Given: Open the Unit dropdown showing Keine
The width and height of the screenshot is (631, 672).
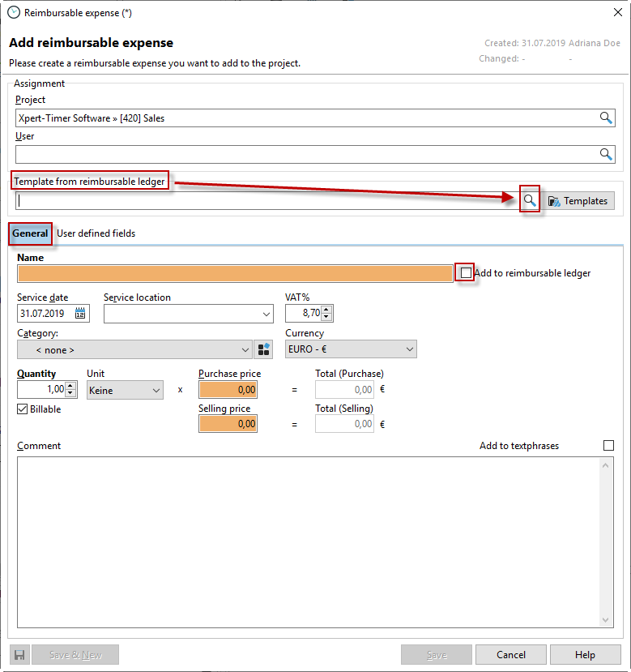Looking at the screenshot, I should pos(156,391).
